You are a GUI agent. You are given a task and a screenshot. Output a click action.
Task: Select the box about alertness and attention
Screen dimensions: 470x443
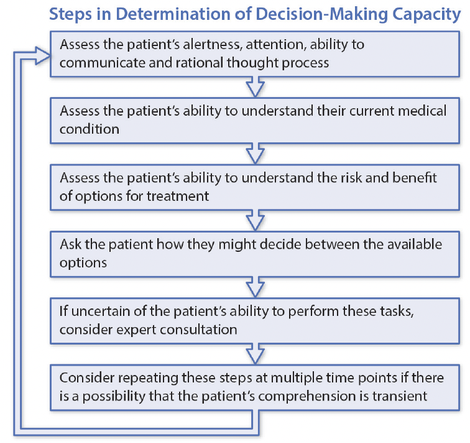[255, 54]
